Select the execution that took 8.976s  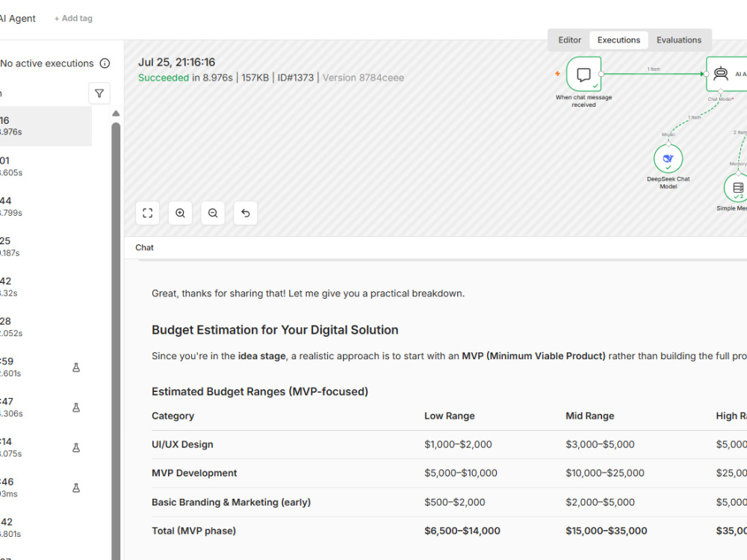coord(46,126)
